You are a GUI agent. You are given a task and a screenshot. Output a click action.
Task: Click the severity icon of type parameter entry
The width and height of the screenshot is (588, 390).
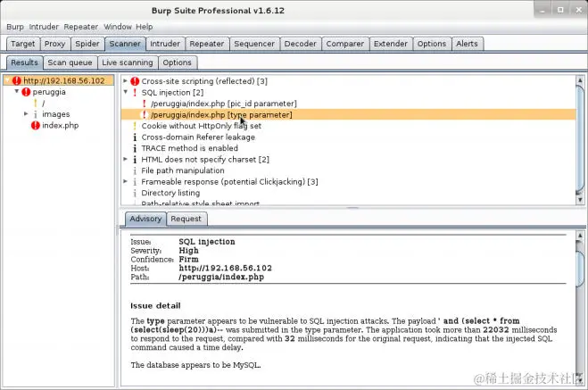click(144, 115)
